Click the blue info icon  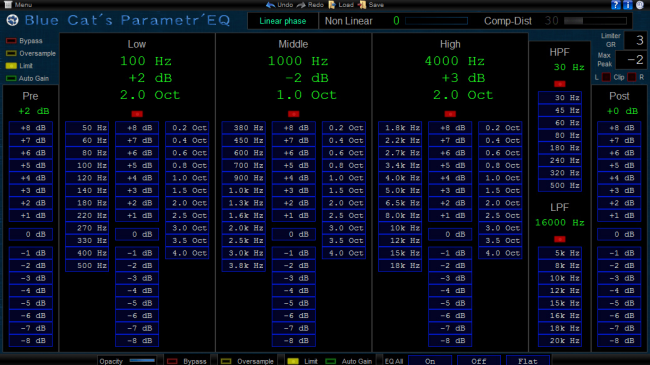coord(628,5)
